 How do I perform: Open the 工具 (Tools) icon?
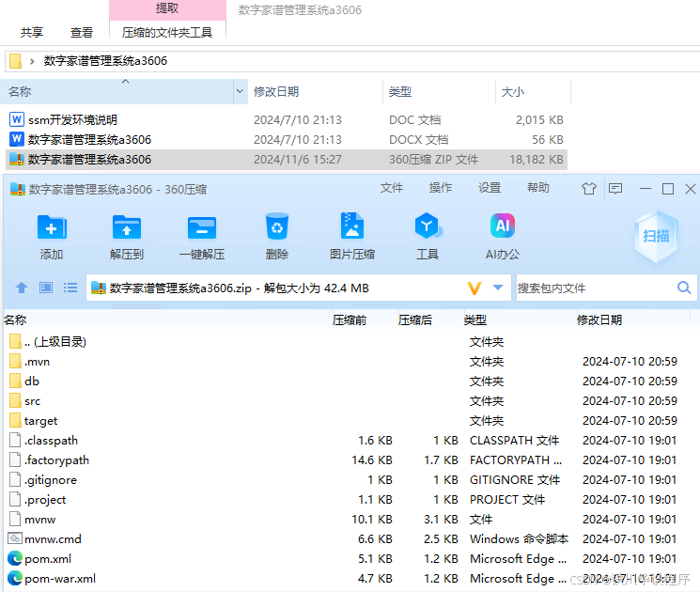(428, 226)
